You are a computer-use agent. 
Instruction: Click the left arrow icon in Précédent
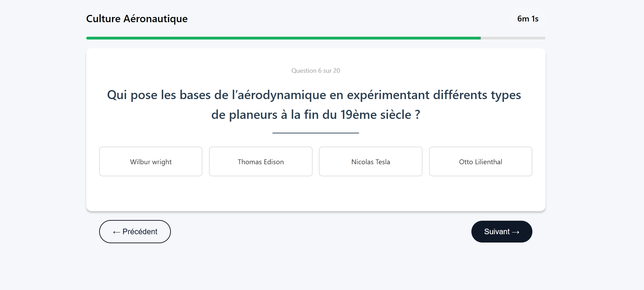[x=116, y=232]
